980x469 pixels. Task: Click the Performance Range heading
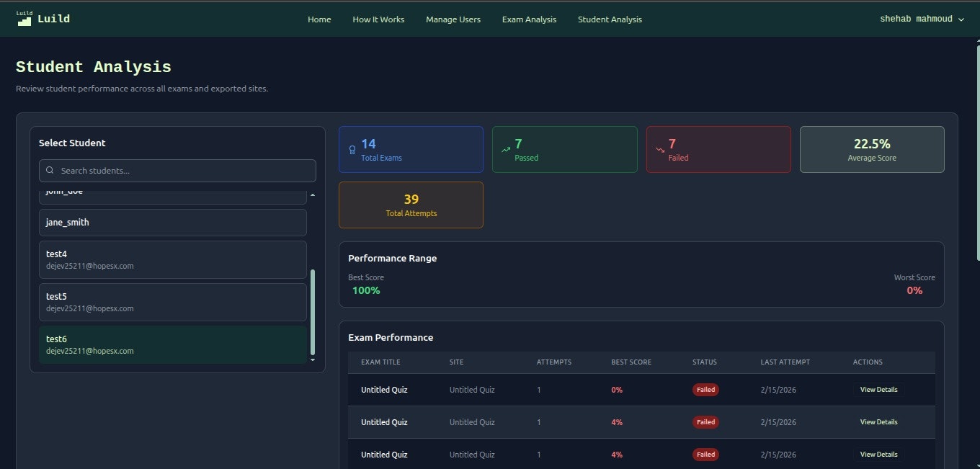pyautogui.click(x=392, y=259)
